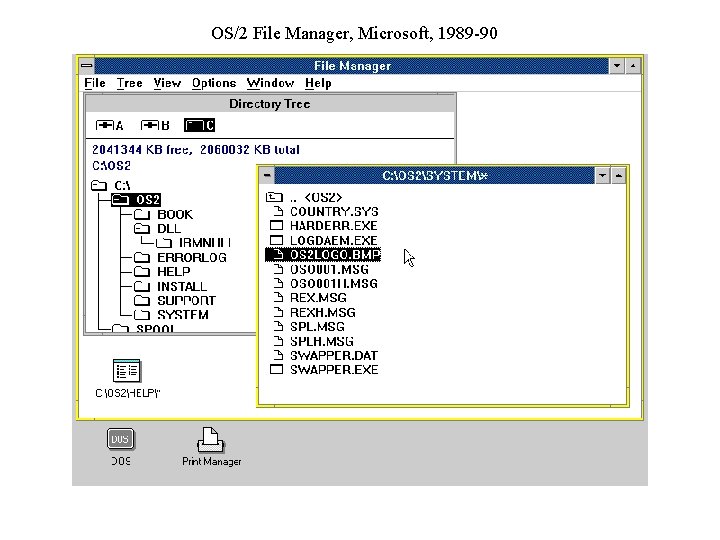Open the File menu
Image resolution: width=720 pixels, height=540 pixels.
95,83
